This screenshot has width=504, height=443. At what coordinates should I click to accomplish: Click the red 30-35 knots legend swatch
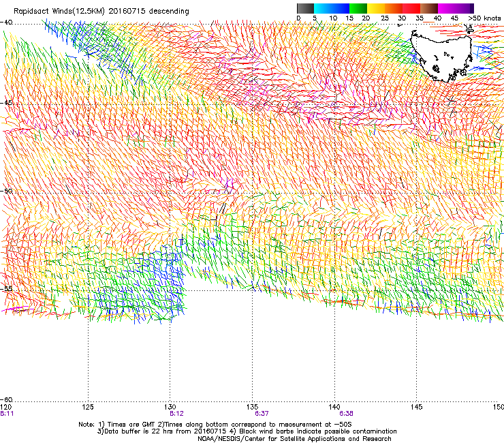click(411, 8)
